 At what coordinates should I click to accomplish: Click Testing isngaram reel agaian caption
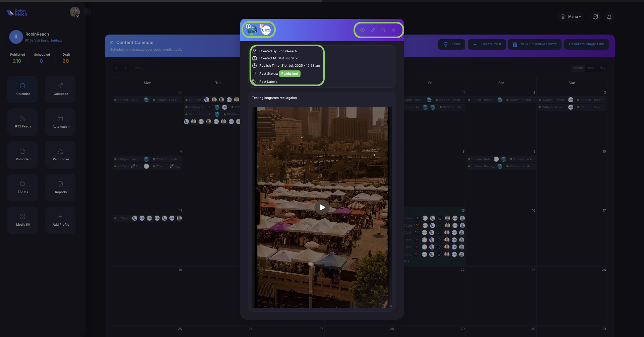coord(274,98)
